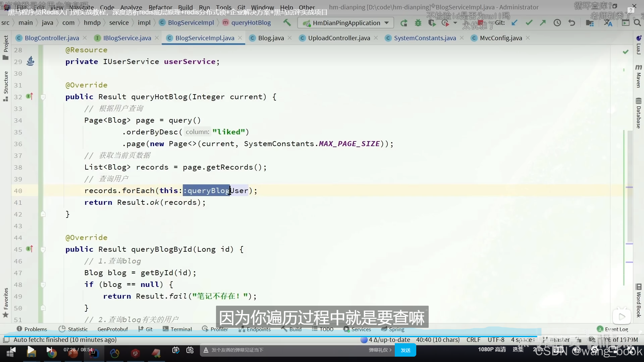Click the Git push arrow icon
This screenshot has height=362, width=644.
(x=543, y=22)
